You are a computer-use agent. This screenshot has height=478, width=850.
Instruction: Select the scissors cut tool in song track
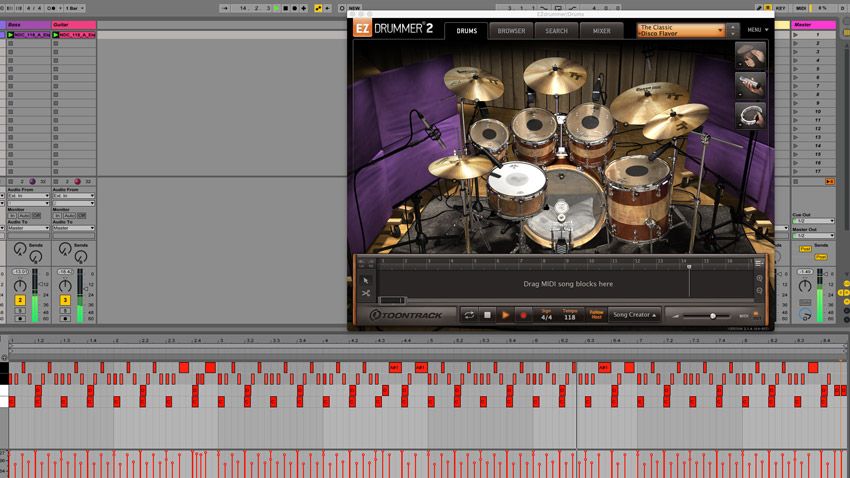click(366, 293)
